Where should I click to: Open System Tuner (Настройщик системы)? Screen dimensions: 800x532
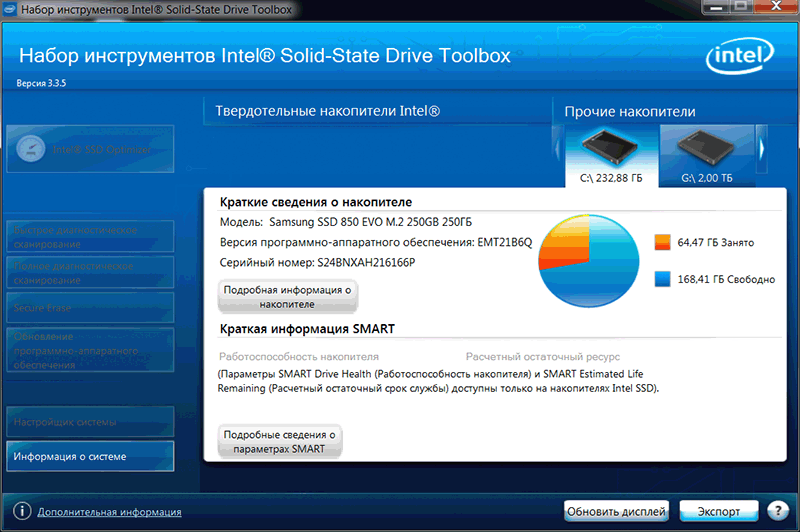[90, 422]
